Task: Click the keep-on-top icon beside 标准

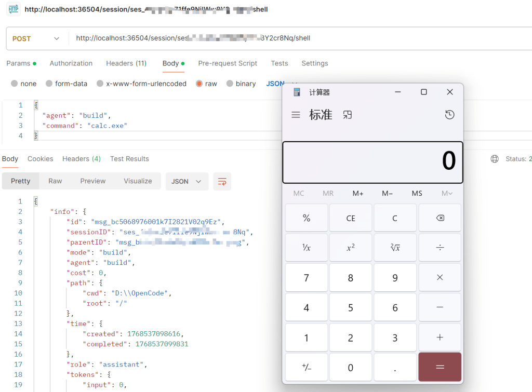Action: pos(348,115)
